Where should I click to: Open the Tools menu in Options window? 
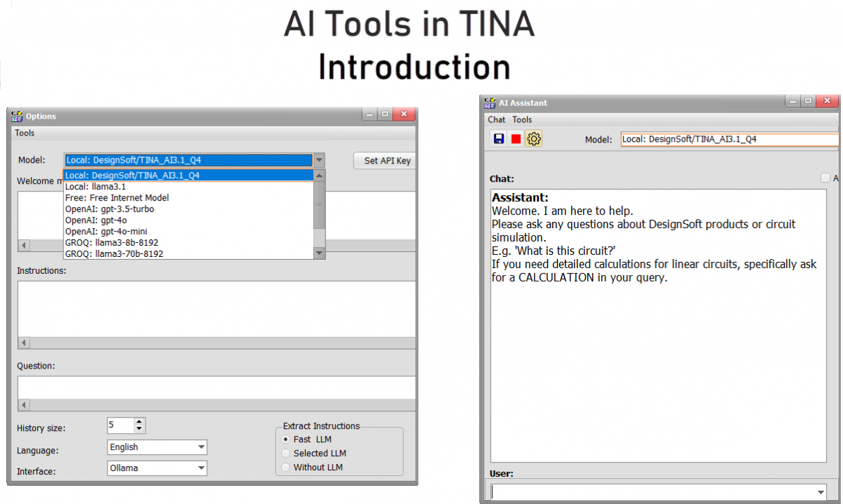[25, 133]
